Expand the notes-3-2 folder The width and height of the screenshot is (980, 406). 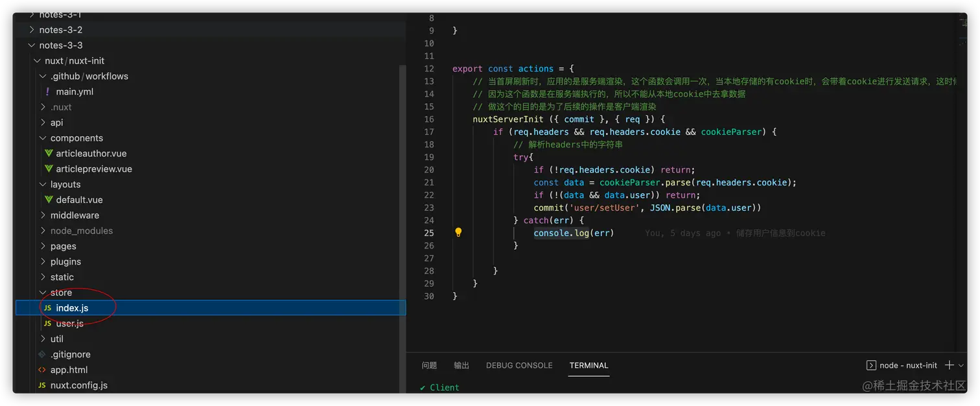tap(31, 30)
